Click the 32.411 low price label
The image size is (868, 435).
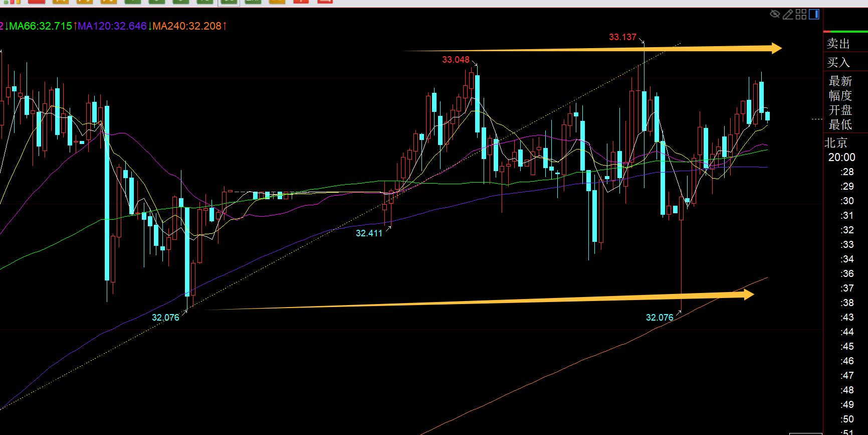[369, 233]
